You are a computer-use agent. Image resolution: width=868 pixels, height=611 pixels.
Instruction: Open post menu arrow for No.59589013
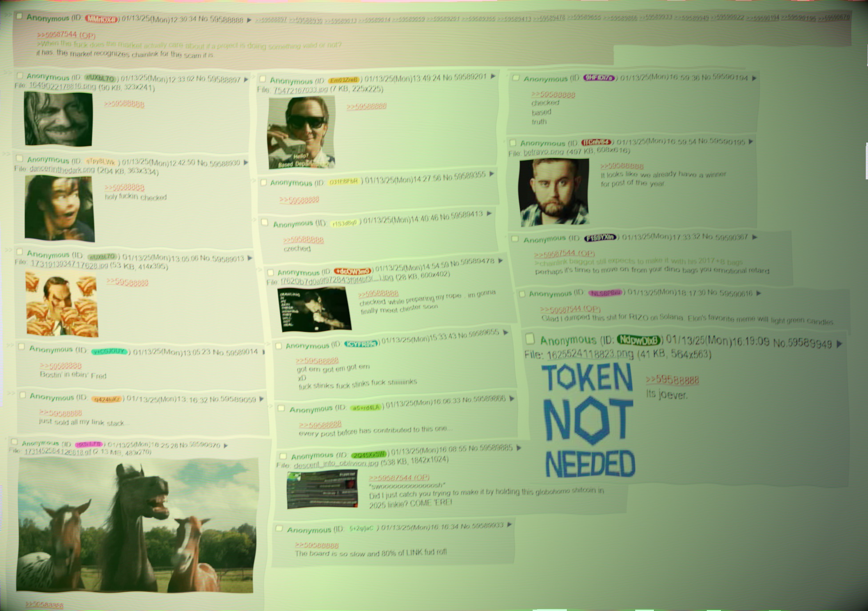click(250, 258)
